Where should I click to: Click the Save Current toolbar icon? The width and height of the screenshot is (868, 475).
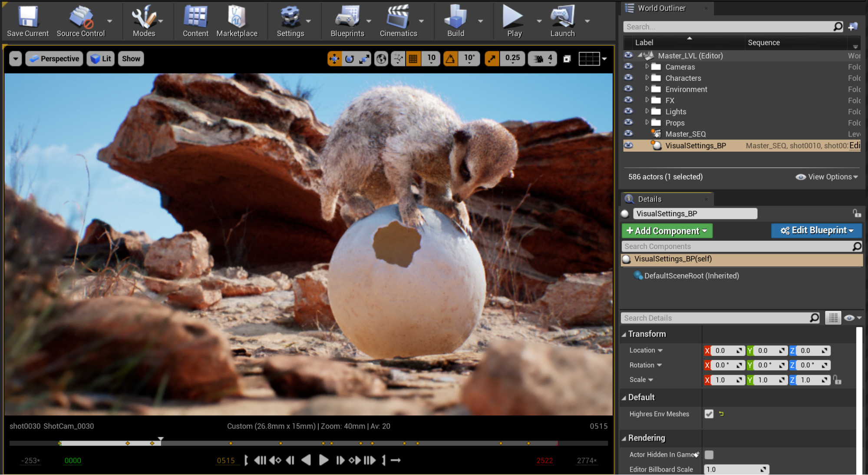pos(28,17)
